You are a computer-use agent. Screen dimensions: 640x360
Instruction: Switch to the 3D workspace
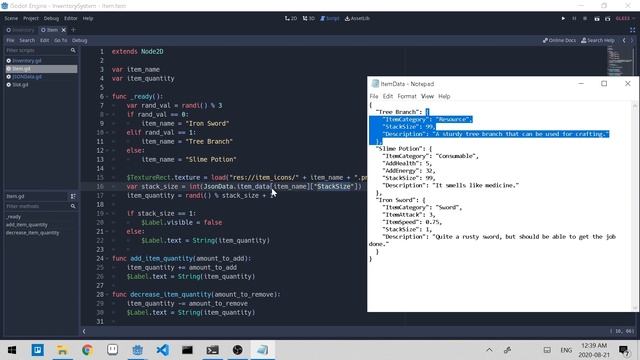click(x=309, y=18)
